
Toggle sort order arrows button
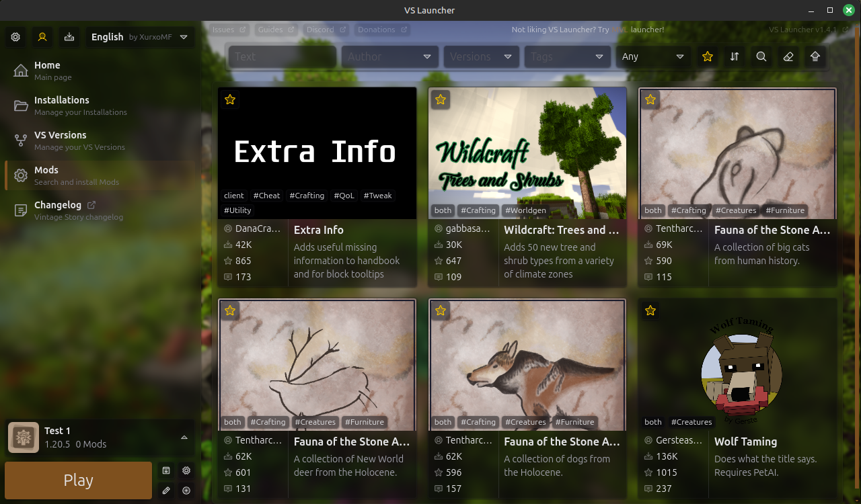click(735, 56)
